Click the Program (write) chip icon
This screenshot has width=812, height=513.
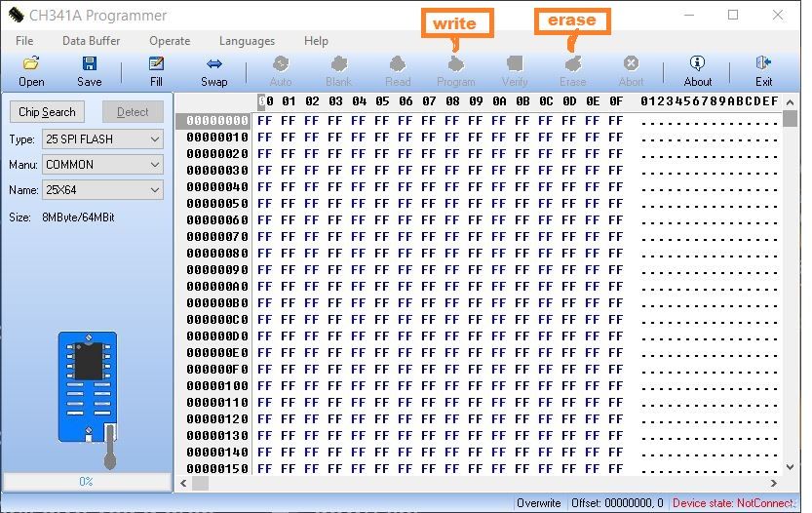[455, 64]
